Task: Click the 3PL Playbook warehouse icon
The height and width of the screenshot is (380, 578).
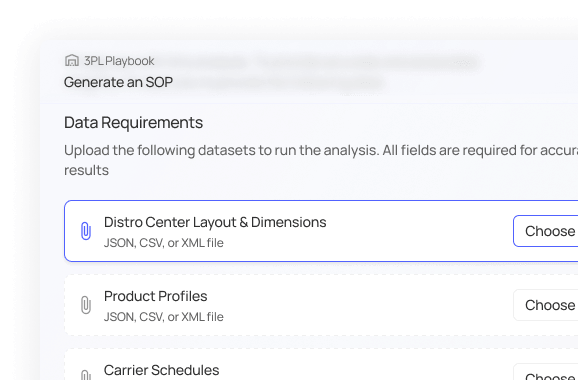Action: click(72, 60)
